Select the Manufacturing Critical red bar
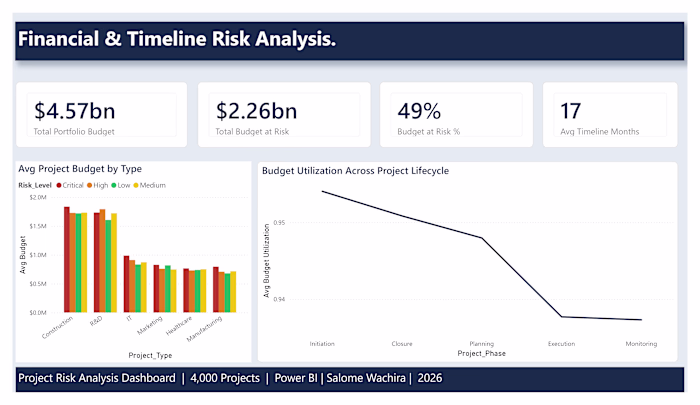 click(216, 289)
